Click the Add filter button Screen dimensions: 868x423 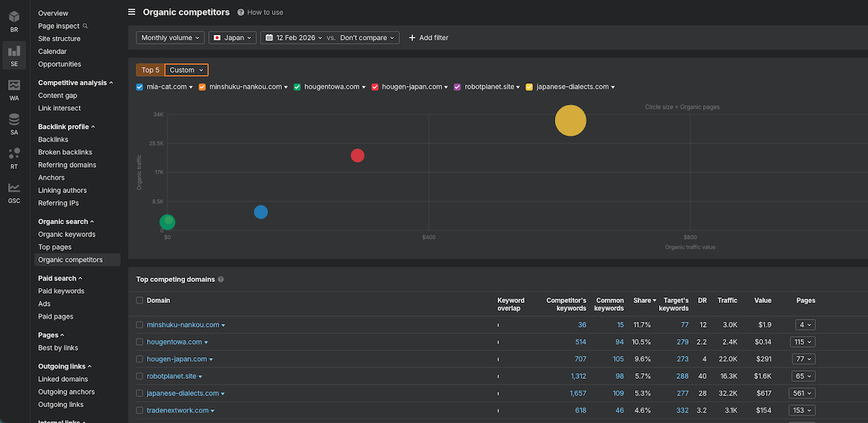tap(428, 37)
